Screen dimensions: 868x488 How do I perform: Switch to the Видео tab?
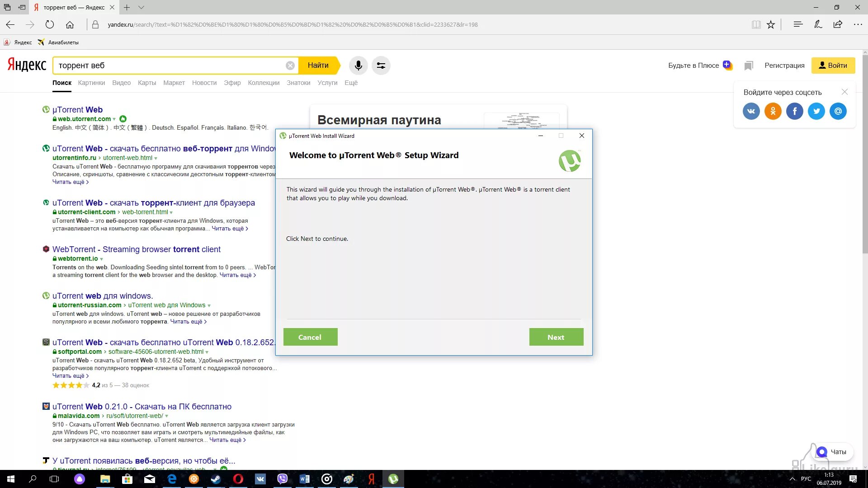[x=121, y=83]
